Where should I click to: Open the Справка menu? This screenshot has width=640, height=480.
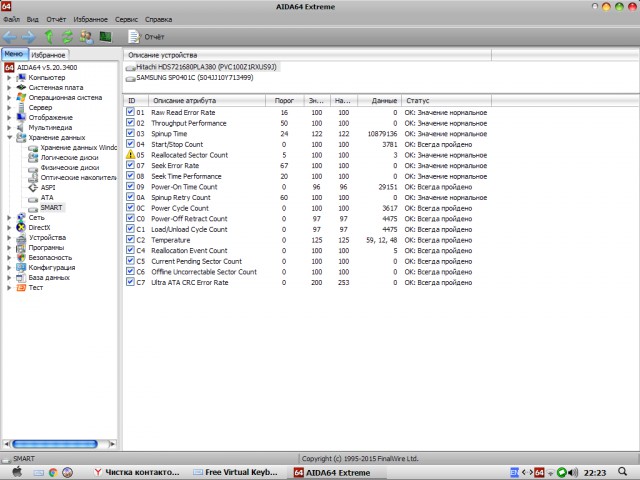pyautogui.click(x=158, y=19)
